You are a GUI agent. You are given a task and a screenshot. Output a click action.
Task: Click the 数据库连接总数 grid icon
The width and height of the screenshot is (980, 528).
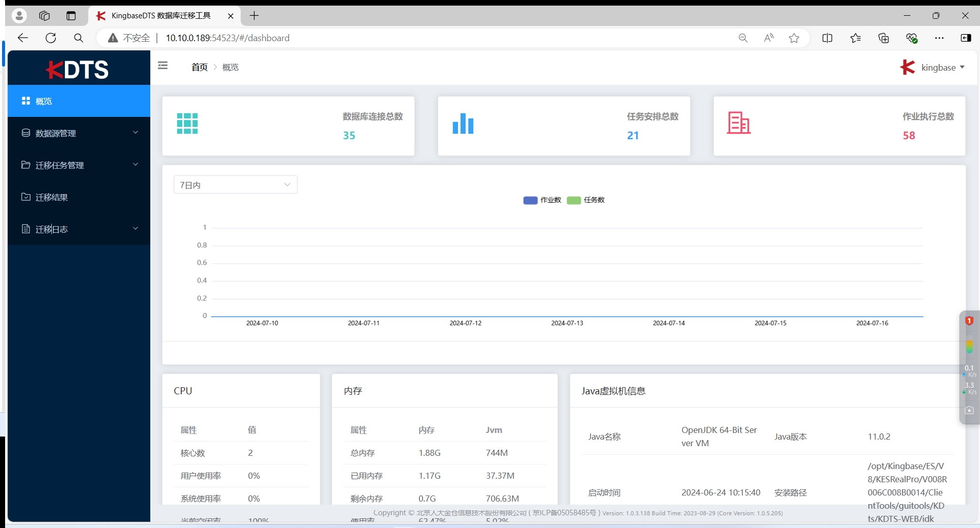click(x=187, y=123)
